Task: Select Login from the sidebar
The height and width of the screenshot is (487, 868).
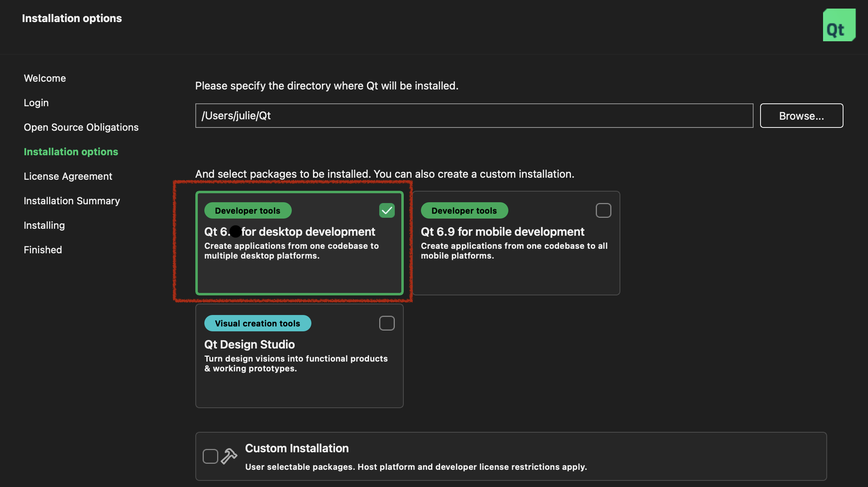Action: click(36, 103)
